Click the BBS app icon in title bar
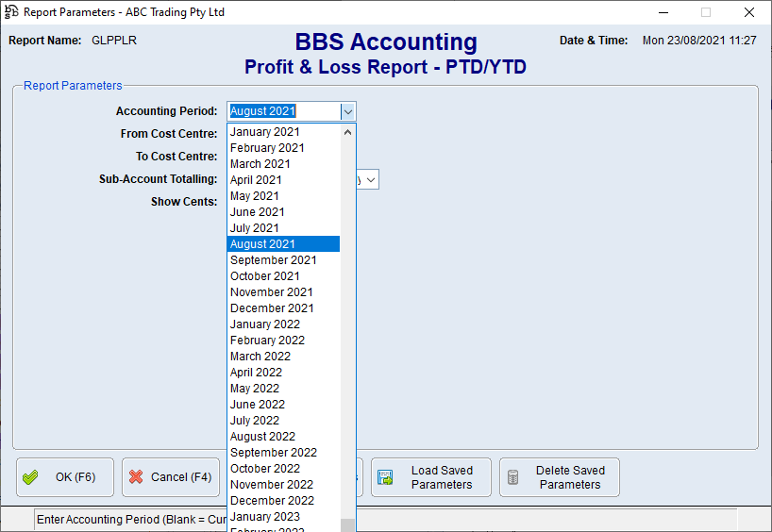The height and width of the screenshot is (532, 772). pyautogui.click(x=11, y=12)
